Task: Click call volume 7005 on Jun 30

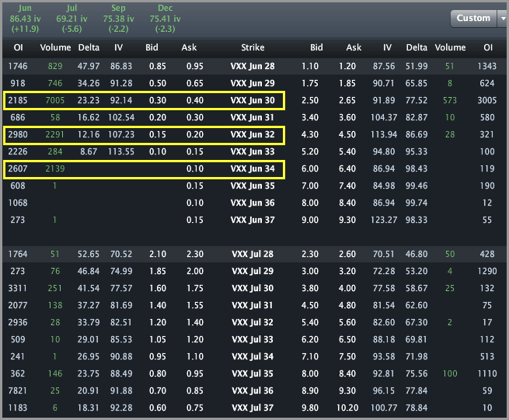Action: 55,101
